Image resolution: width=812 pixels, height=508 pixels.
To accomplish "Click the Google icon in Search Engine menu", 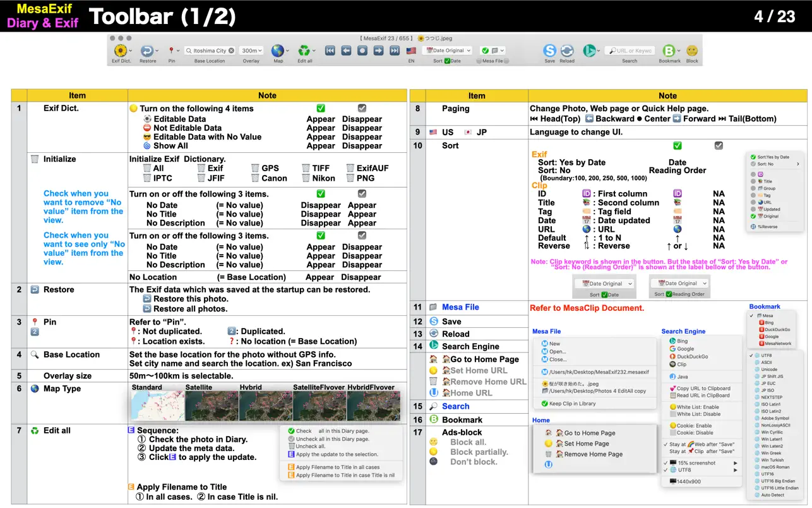I will pos(672,349).
